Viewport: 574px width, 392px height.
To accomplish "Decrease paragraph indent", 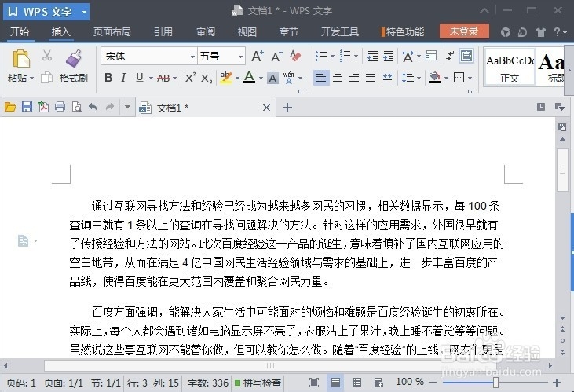I will pos(373,56).
